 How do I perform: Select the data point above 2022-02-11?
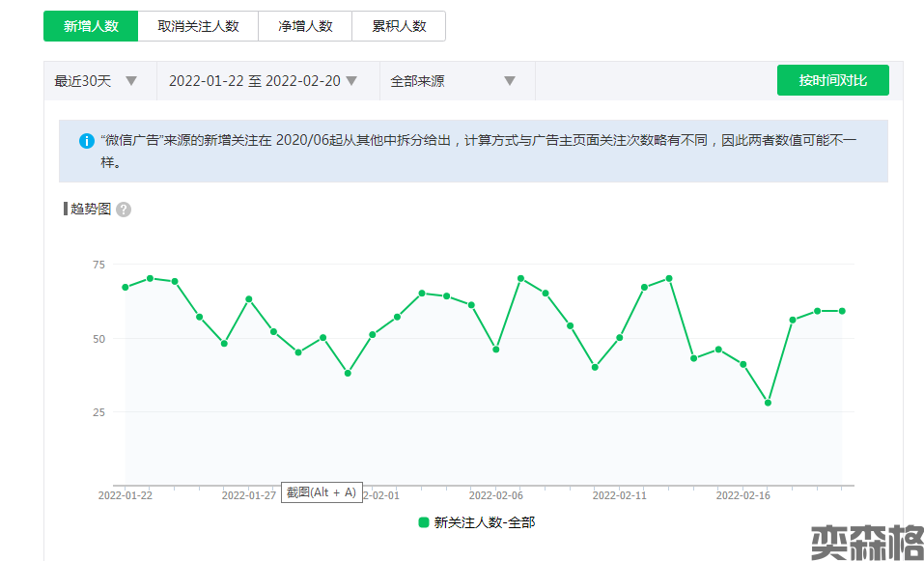click(x=620, y=338)
